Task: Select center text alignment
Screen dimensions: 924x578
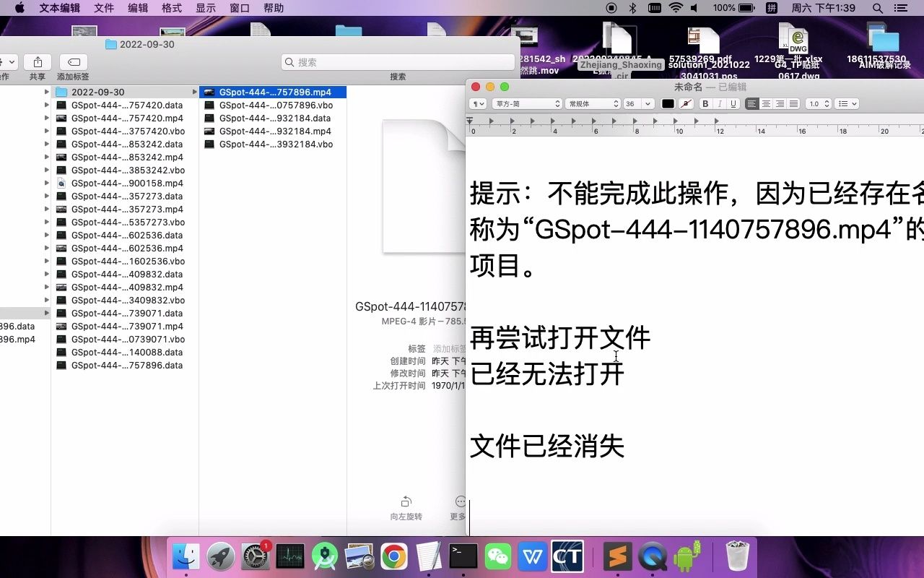Action: (x=765, y=103)
